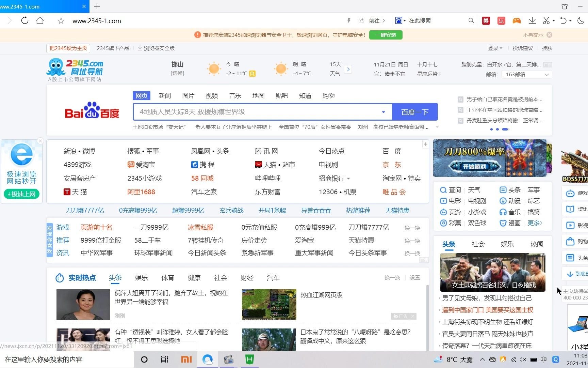Viewport: 588px width, 368px height.
Task: Open 查询 shortcut in side panel
Action: [450, 190]
